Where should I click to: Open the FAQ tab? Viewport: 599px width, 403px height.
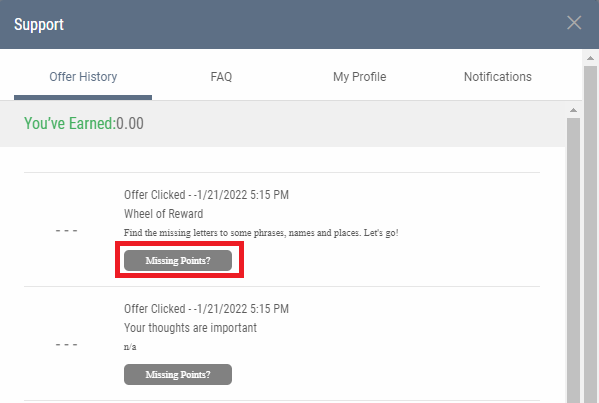click(x=221, y=77)
